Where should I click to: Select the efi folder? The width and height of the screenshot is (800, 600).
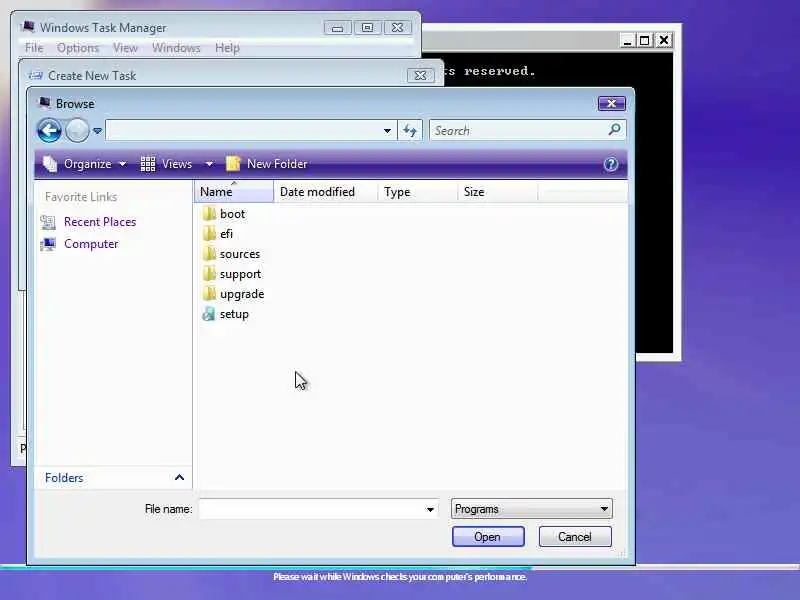[218, 234]
